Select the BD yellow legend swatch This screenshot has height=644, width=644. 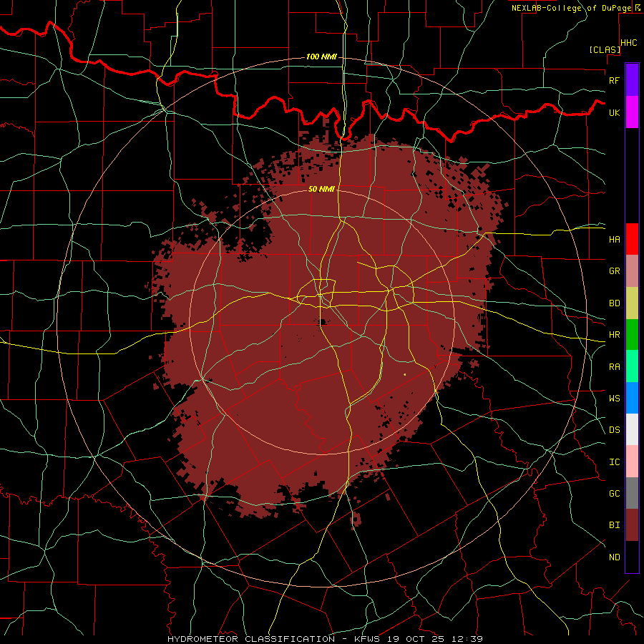(x=632, y=303)
